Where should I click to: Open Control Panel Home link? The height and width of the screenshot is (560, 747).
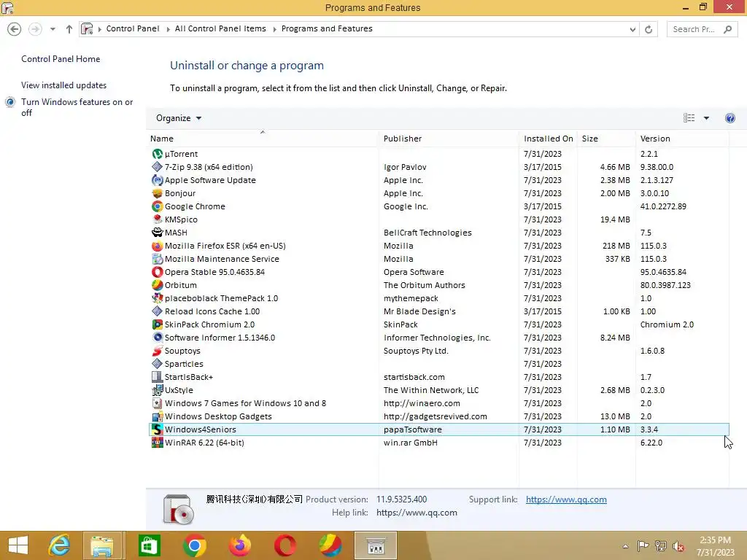pos(61,59)
